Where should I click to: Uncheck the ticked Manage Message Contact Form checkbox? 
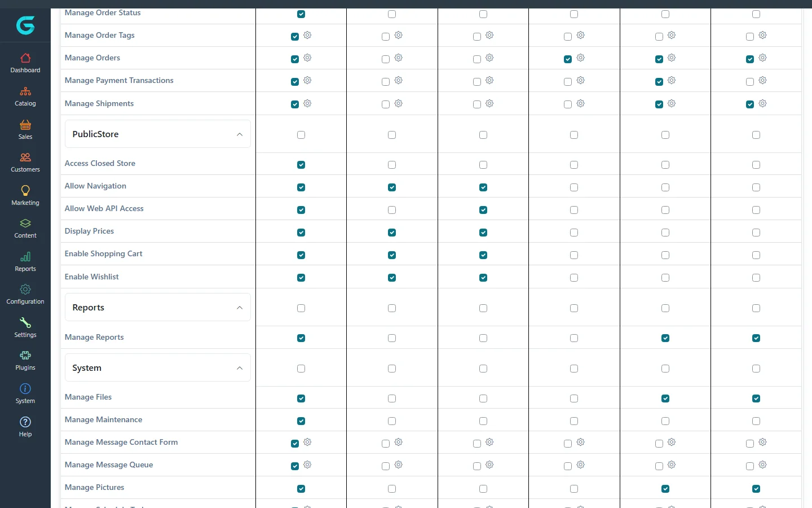coord(295,444)
